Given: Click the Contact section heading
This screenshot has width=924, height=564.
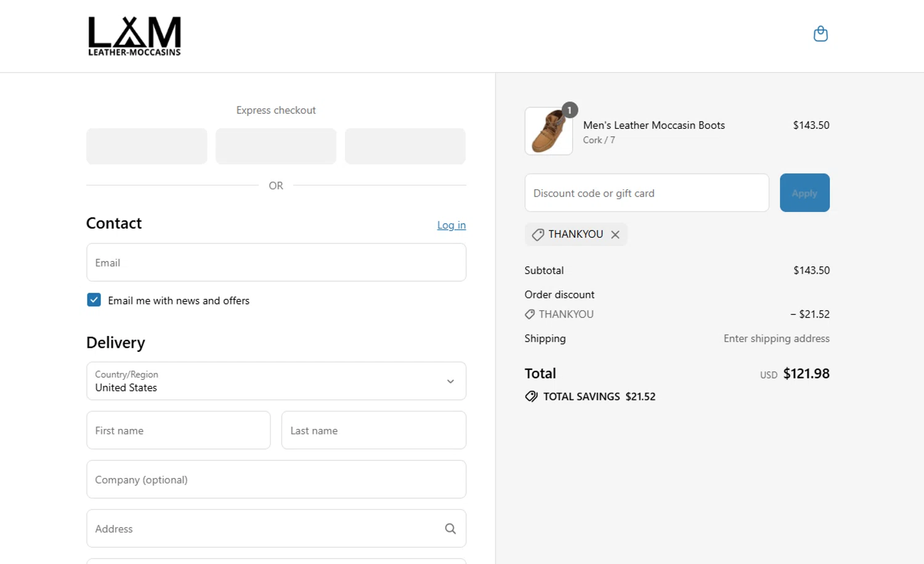Looking at the screenshot, I should coord(114,223).
